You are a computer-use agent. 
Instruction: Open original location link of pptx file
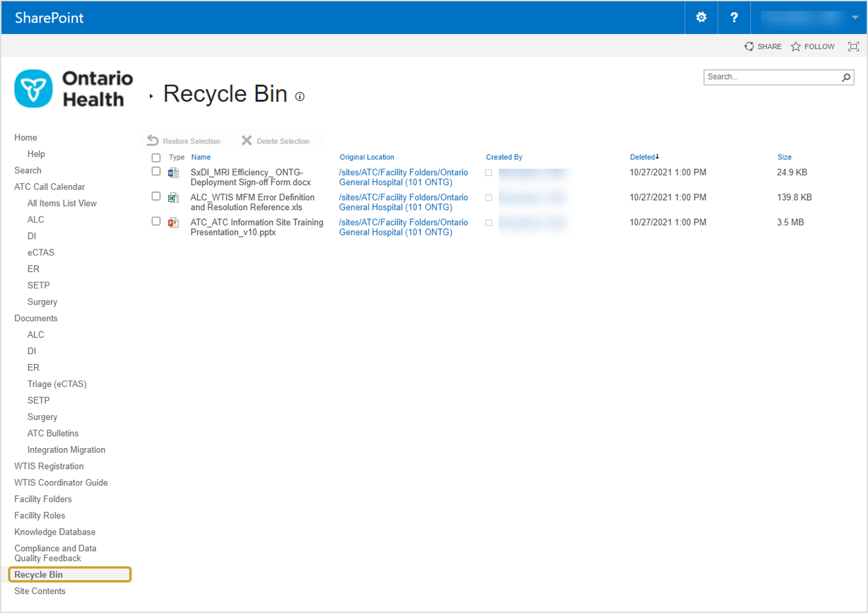403,227
